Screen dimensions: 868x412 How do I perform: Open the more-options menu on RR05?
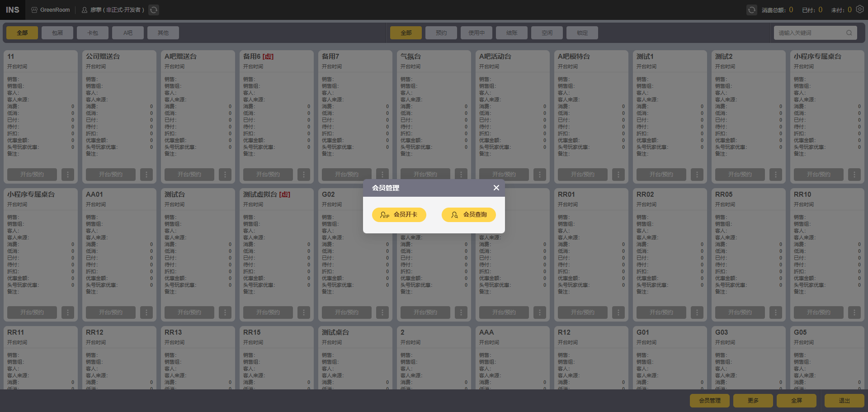(776, 312)
